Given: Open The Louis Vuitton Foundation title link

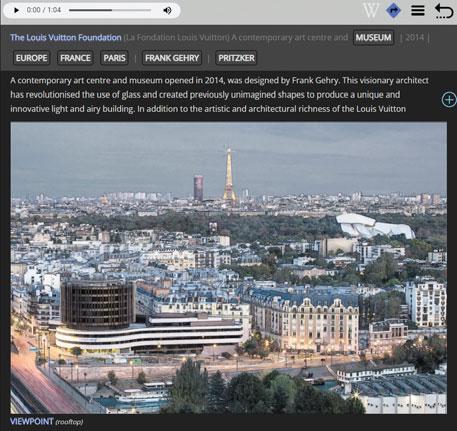Looking at the screenshot, I should [x=66, y=37].
